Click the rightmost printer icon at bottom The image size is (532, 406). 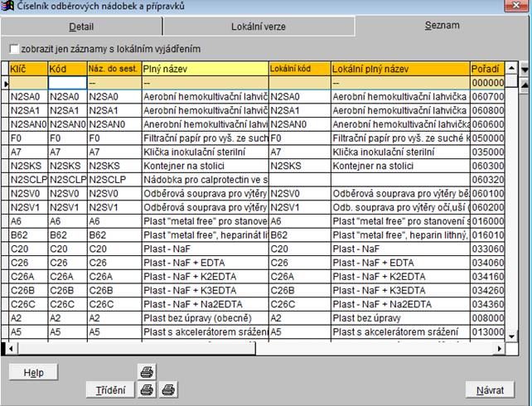pyautogui.click(x=167, y=389)
